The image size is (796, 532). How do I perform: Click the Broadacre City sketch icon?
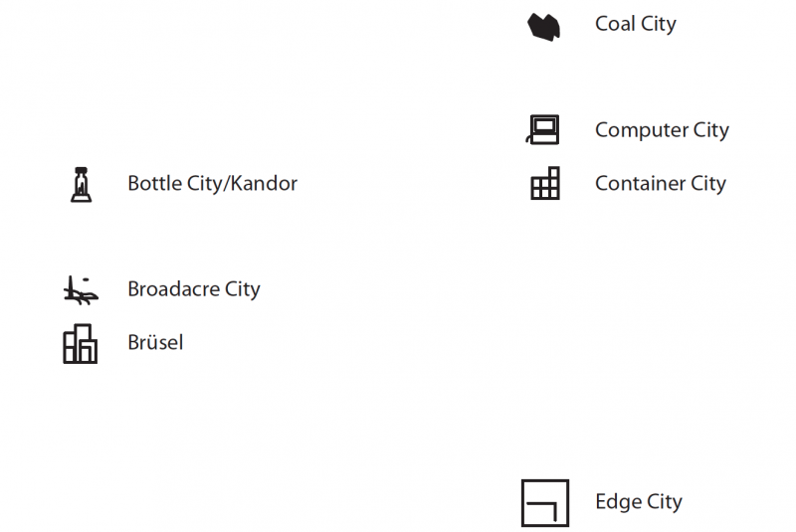click(81, 290)
